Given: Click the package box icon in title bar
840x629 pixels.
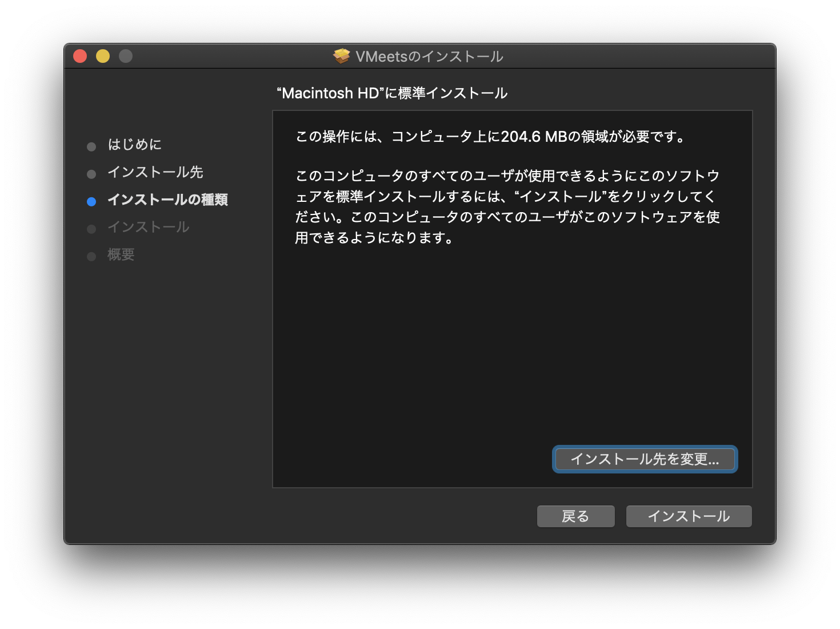Looking at the screenshot, I should pos(341,56).
